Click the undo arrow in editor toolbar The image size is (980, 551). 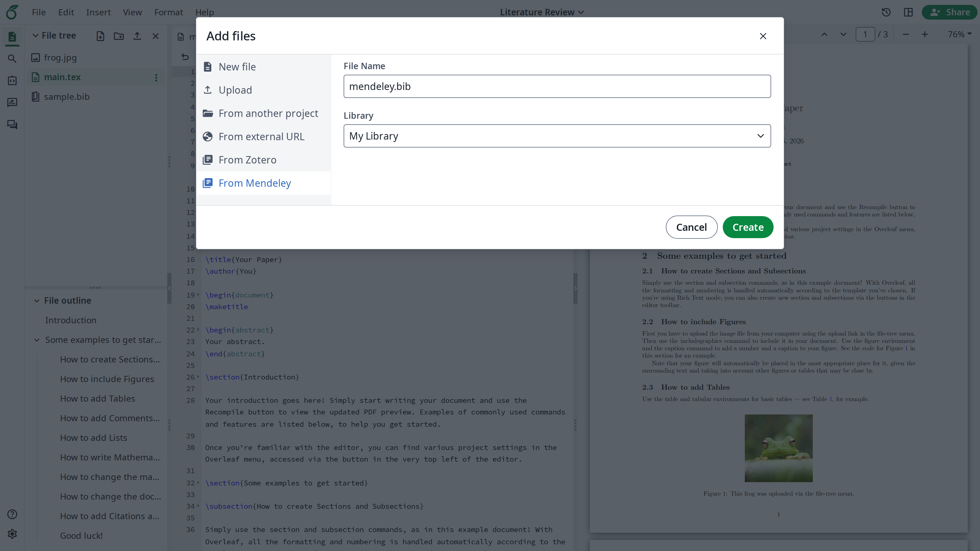coord(185,57)
